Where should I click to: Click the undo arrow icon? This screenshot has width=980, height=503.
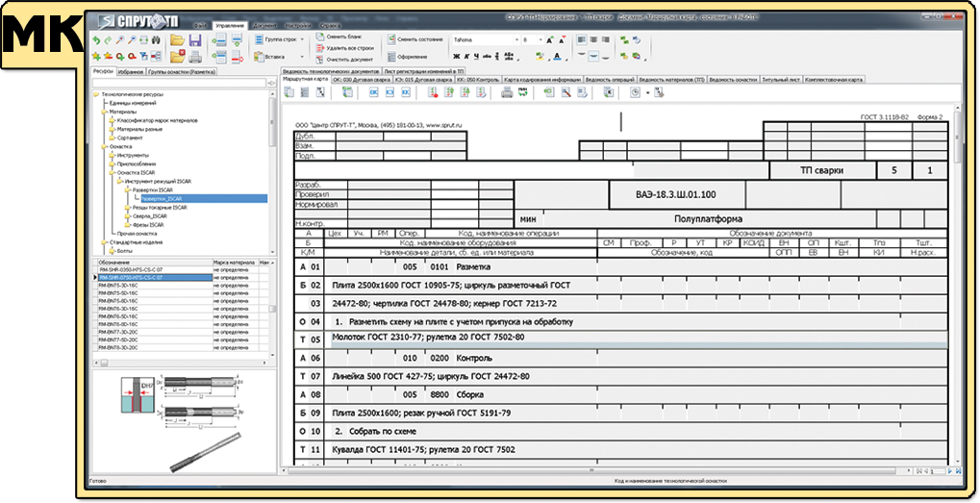[95, 40]
